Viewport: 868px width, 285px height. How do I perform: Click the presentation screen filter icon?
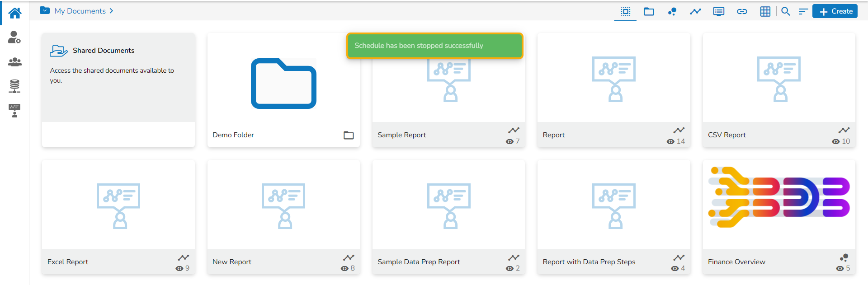718,11
